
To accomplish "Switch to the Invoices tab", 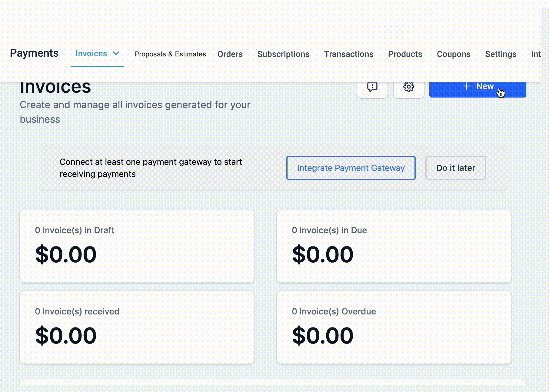I will click(91, 54).
